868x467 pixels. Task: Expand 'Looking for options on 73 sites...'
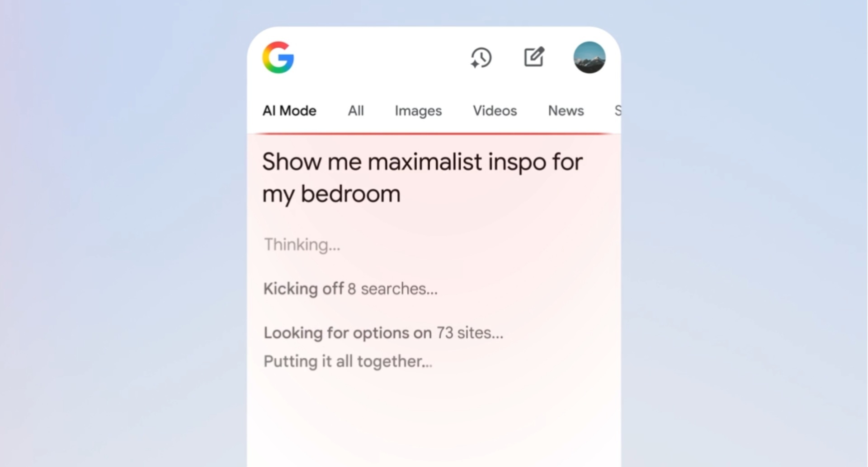pos(383,333)
